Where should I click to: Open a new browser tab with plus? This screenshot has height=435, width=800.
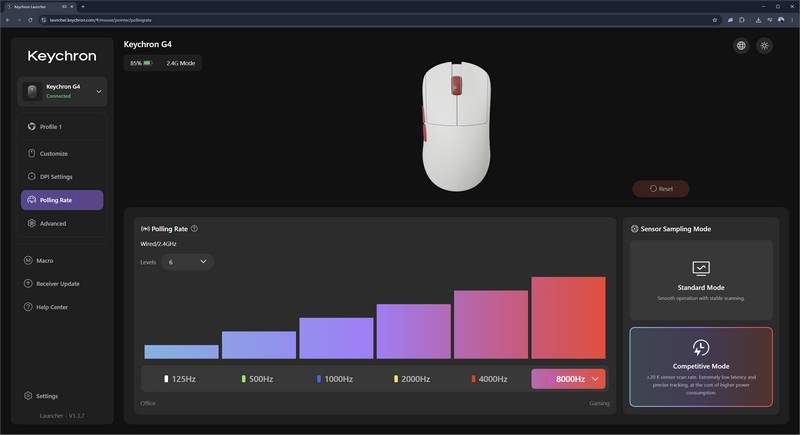pos(83,7)
